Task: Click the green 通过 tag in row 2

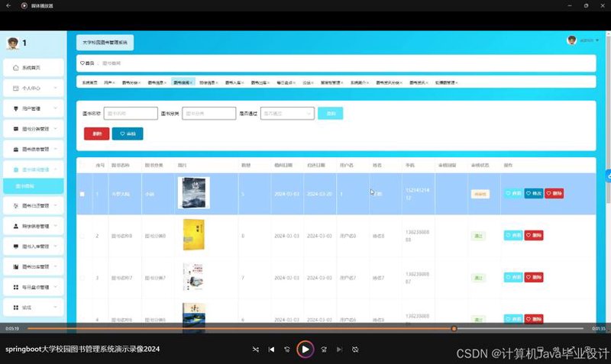Action: point(478,236)
